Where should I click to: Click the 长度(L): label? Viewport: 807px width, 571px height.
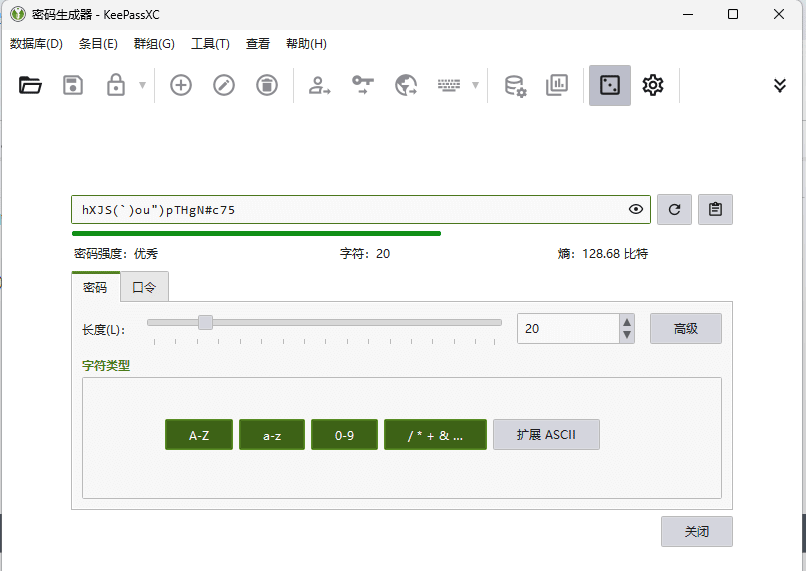[103, 330]
